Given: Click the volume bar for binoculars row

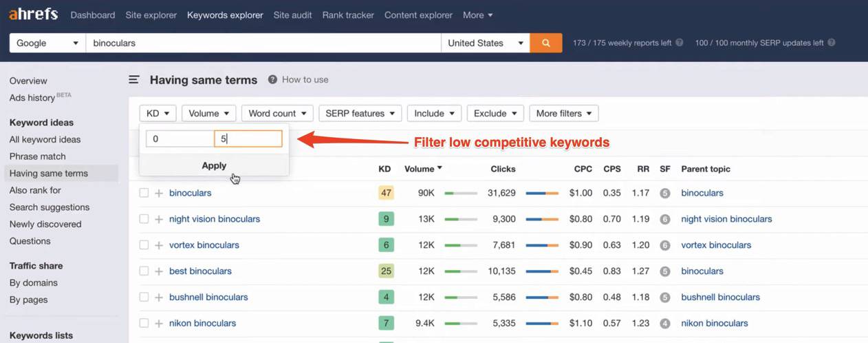Looking at the screenshot, I should 461,194.
